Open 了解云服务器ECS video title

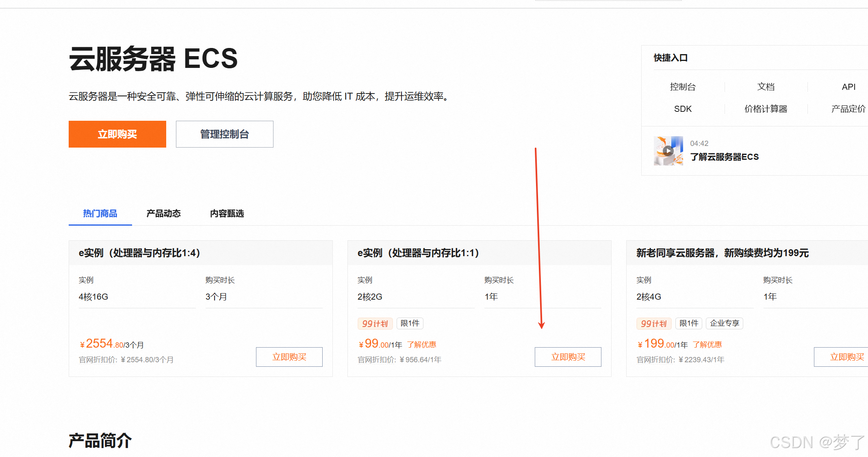tap(724, 157)
